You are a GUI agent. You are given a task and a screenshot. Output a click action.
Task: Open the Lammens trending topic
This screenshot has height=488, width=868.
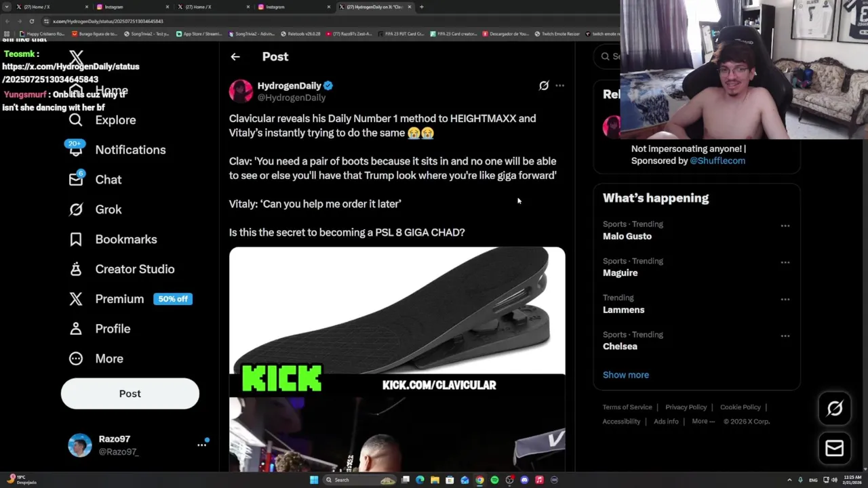624,310
